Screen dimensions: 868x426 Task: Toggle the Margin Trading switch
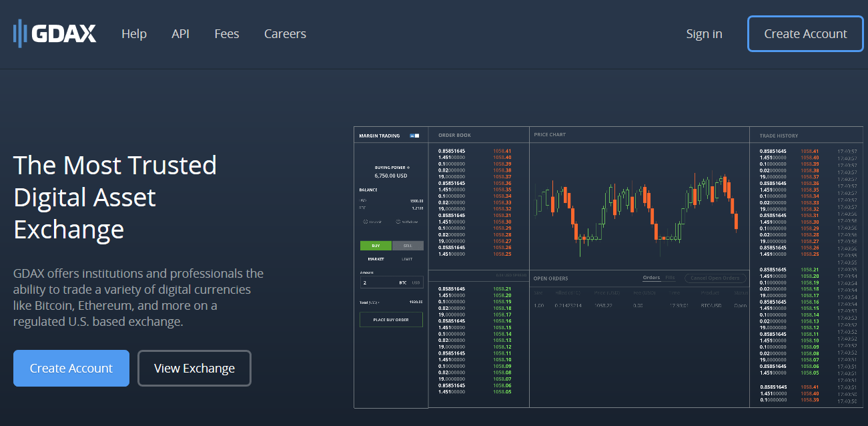point(414,136)
